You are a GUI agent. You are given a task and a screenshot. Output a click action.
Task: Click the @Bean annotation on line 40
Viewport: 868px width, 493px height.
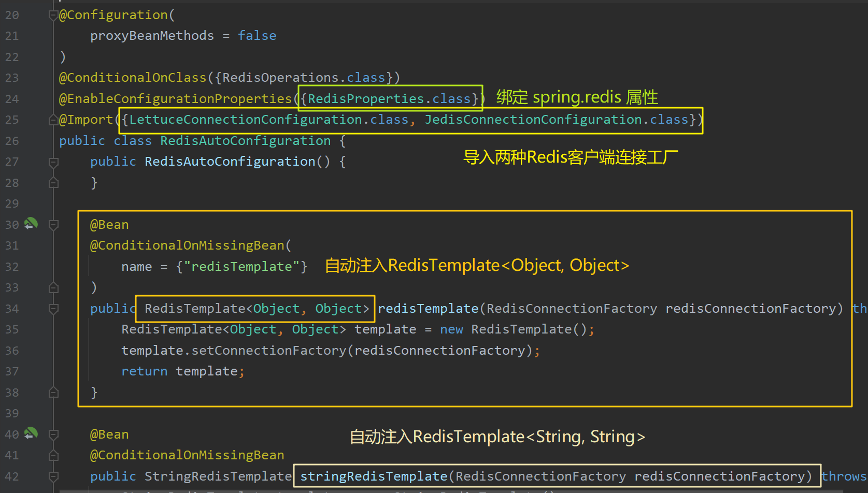pyautogui.click(x=109, y=434)
